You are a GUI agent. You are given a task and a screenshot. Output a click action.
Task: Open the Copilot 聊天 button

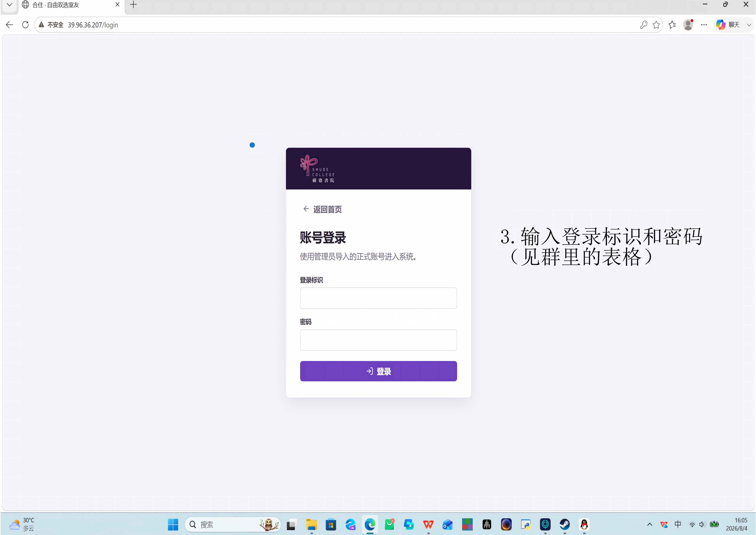click(x=728, y=25)
